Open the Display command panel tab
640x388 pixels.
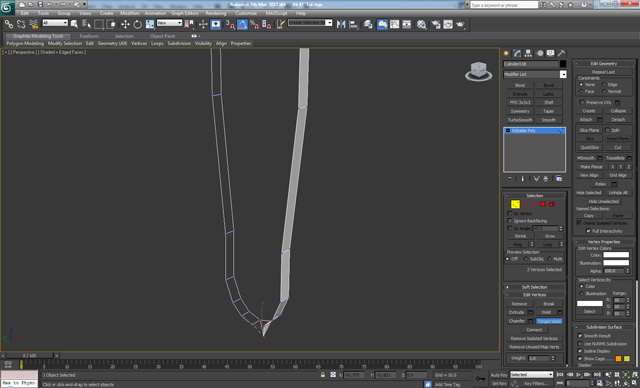(551, 53)
